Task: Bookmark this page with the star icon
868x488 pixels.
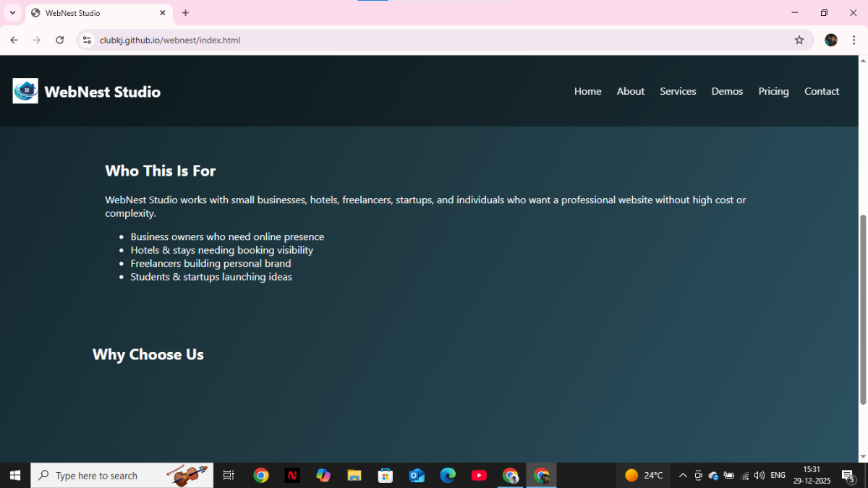Action: point(799,40)
